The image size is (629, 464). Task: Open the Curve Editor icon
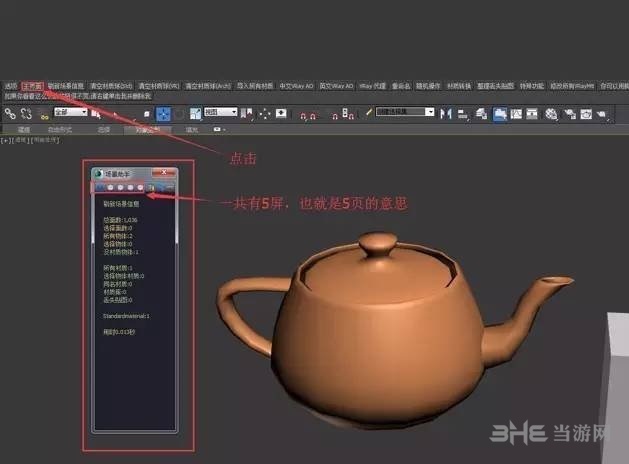point(516,114)
